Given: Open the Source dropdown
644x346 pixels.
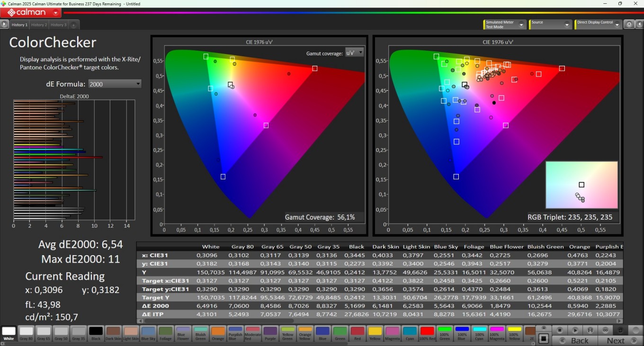Looking at the screenshot, I should pyautogui.click(x=550, y=24).
